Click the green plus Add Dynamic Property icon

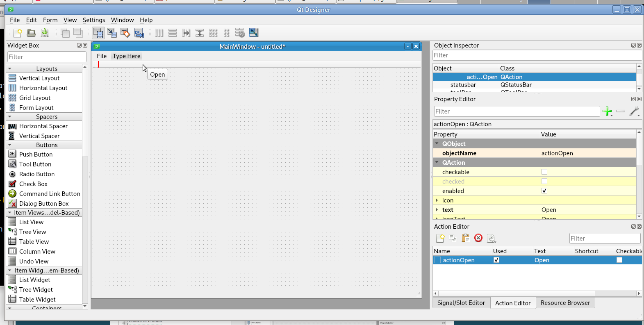tap(607, 111)
